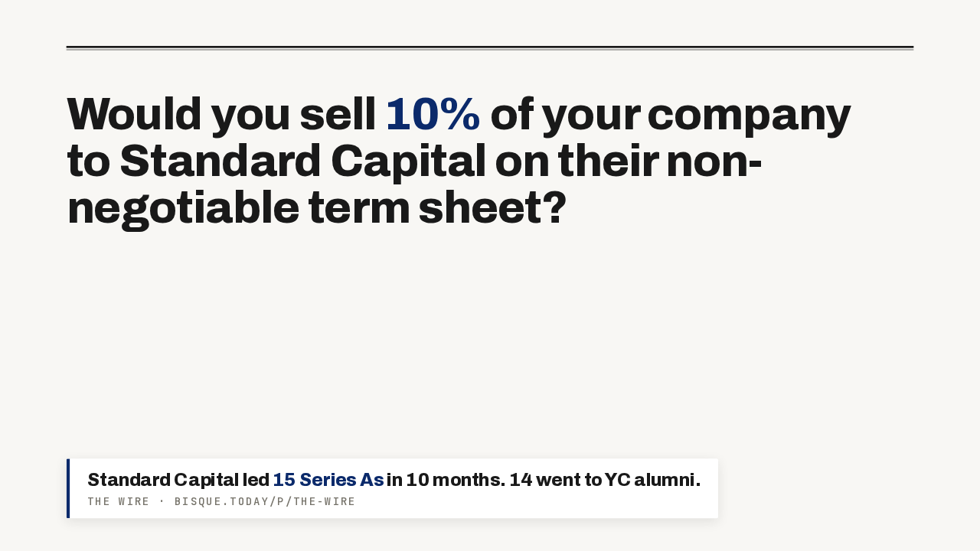Click the blue "10%" in the headline

tap(433, 114)
